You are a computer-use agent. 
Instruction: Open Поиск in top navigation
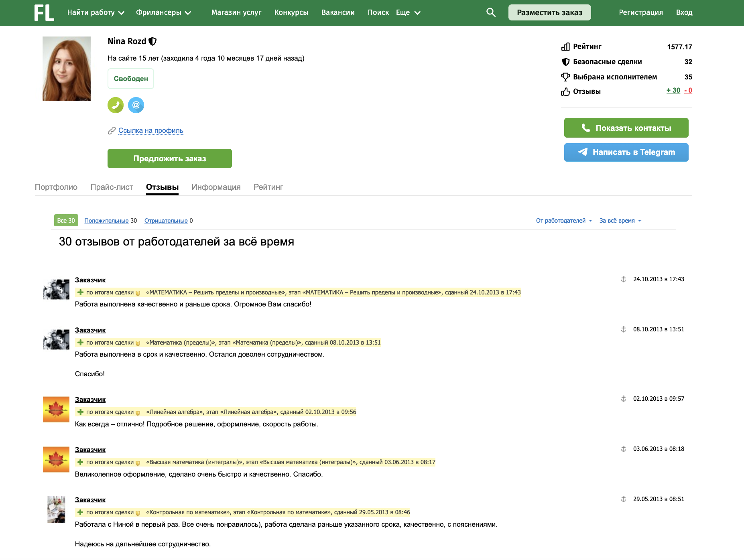pos(378,12)
